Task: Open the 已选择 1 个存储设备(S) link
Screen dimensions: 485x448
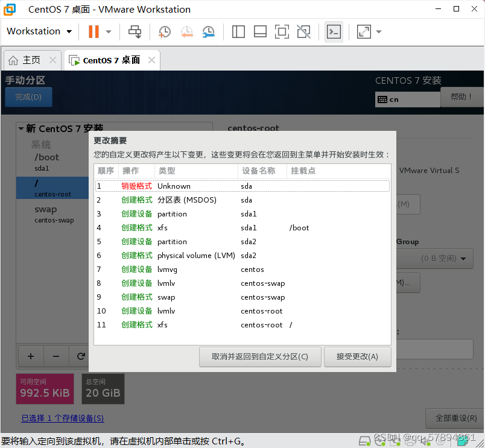Action: 63,418
